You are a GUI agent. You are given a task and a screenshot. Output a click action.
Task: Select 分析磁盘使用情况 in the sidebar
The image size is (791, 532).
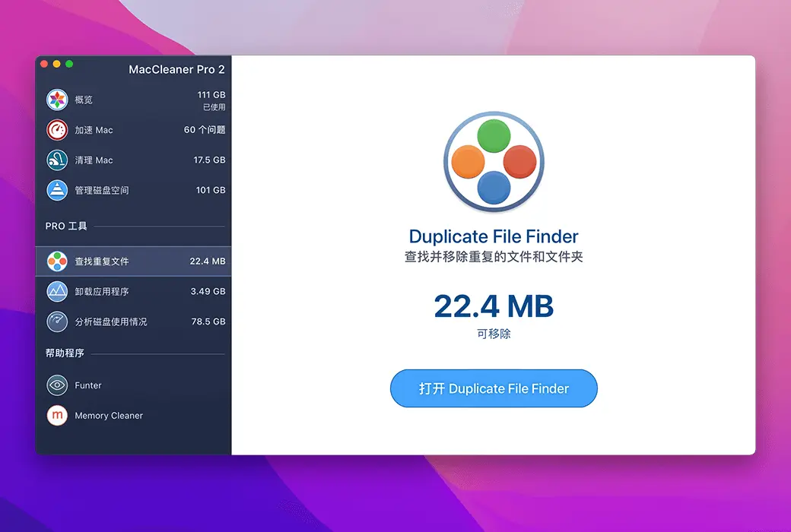coord(134,321)
